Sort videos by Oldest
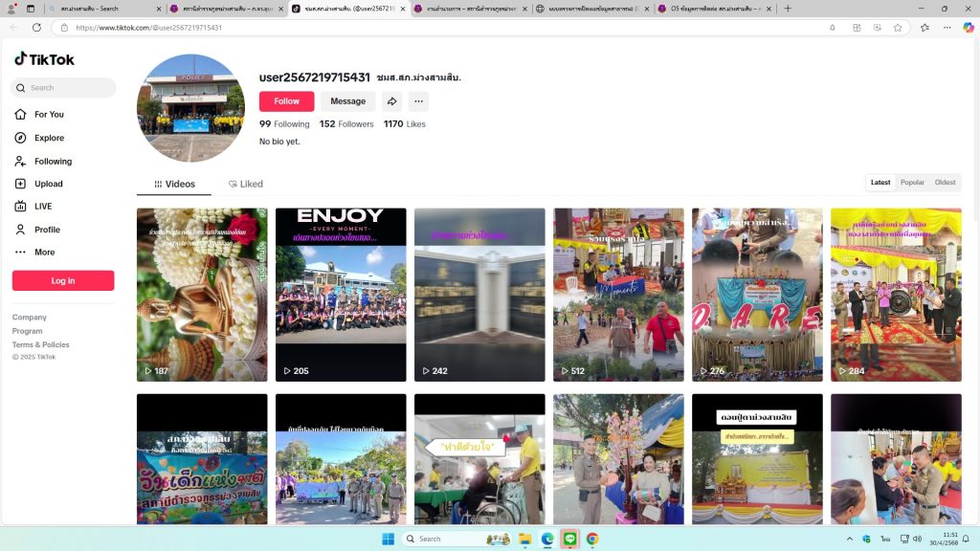The width and height of the screenshot is (980, 551). pyautogui.click(x=945, y=183)
